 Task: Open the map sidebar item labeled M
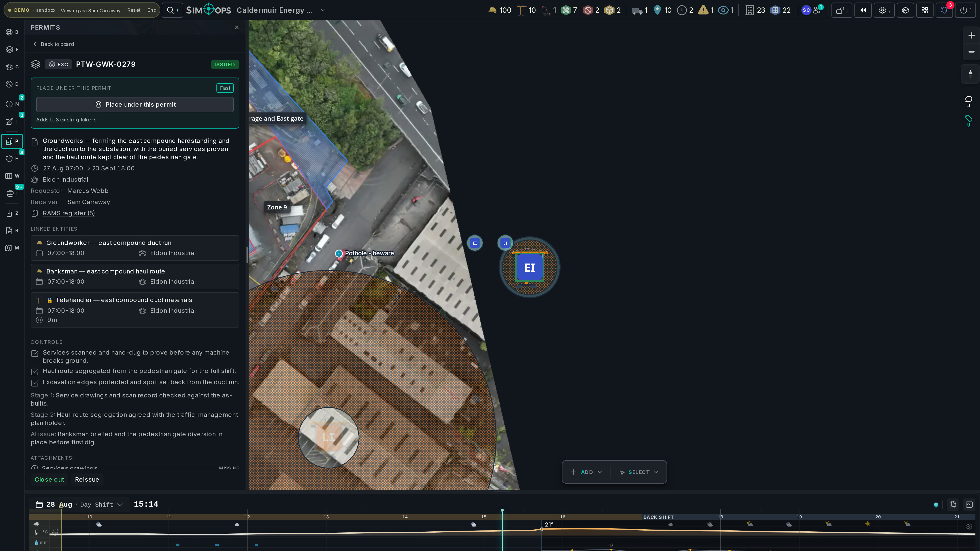12,248
